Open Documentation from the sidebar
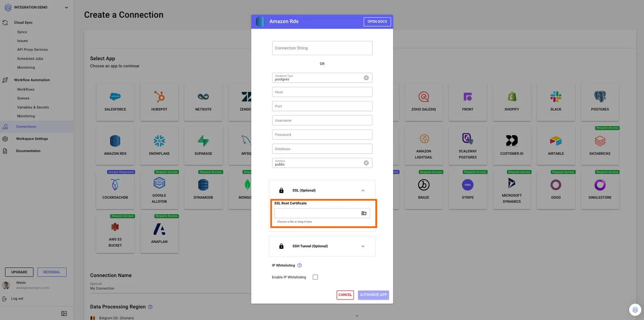Screen dimensions: 644x320 coord(28,151)
